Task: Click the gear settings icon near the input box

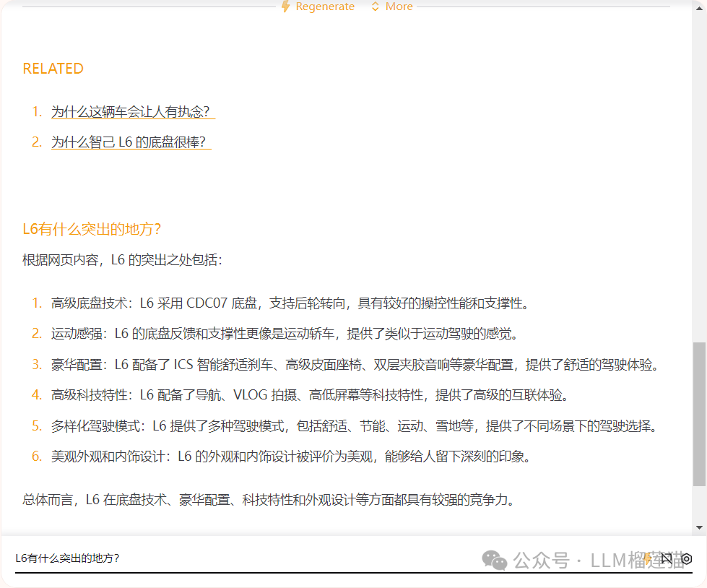Action: [688, 558]
